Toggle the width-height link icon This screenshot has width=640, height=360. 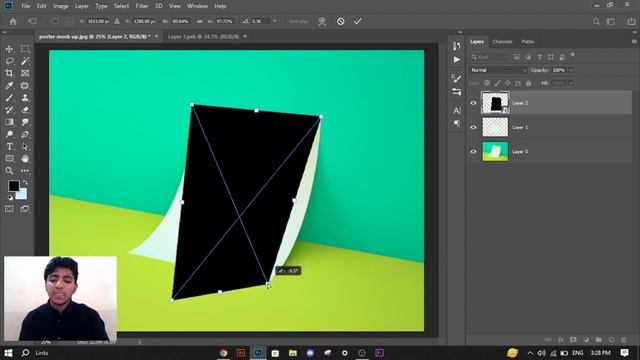point(200,21)
